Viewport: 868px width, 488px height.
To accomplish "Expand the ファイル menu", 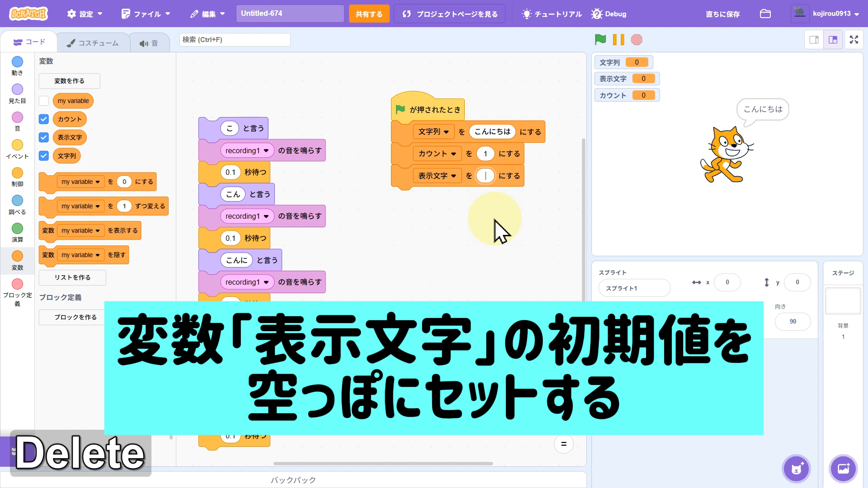I will (x=146, y=14).
